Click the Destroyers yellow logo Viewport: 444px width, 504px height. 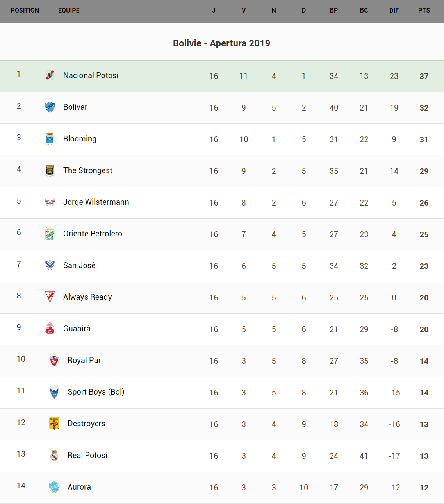click(x=54, y=424)
